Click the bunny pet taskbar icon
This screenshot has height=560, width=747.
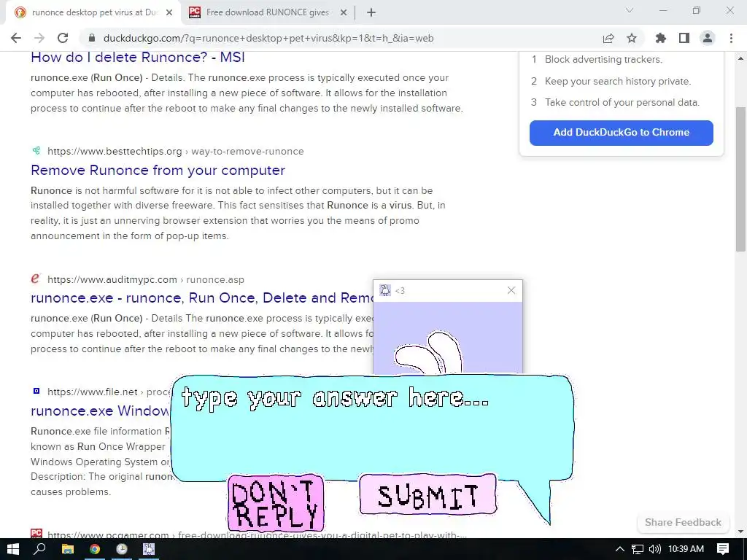tap(149, 549)
